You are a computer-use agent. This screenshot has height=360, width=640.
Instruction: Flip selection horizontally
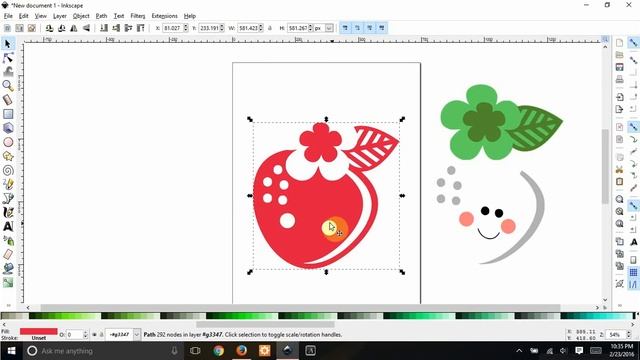pos(74,28)
